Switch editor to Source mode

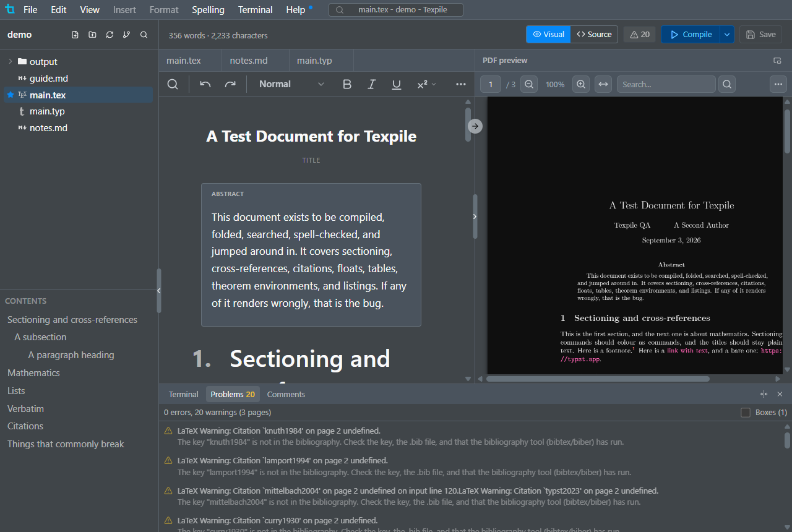[594, 35]
